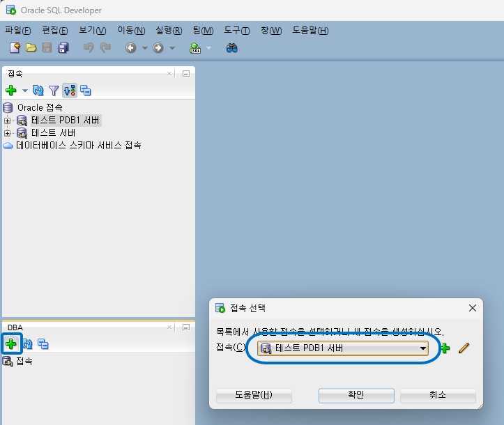Open 파일(F) menu
Image resolution: width=504 pixels, height=425 pixels.
point(18,30)
